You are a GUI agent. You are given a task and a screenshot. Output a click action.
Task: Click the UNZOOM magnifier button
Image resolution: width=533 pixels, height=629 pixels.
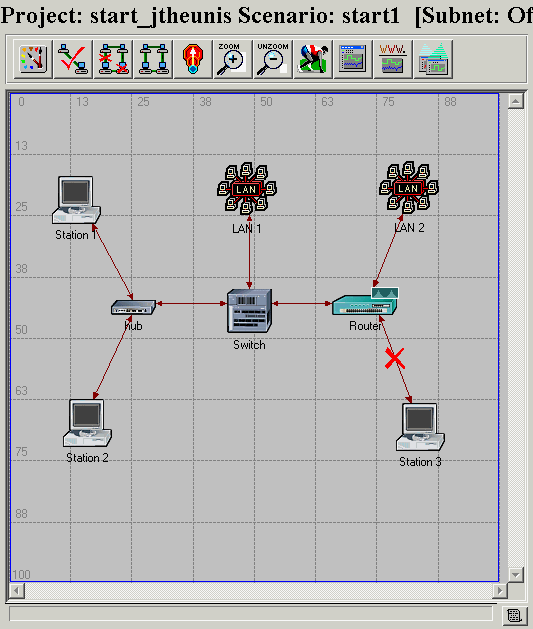(x=273, y=59)
